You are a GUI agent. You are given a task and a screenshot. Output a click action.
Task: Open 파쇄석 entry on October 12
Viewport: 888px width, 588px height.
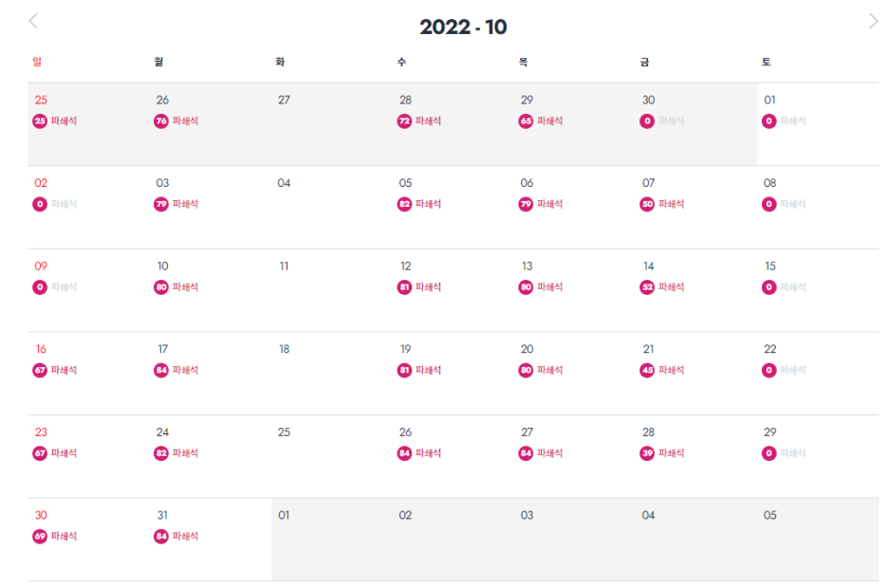click(x=428, y=287)
